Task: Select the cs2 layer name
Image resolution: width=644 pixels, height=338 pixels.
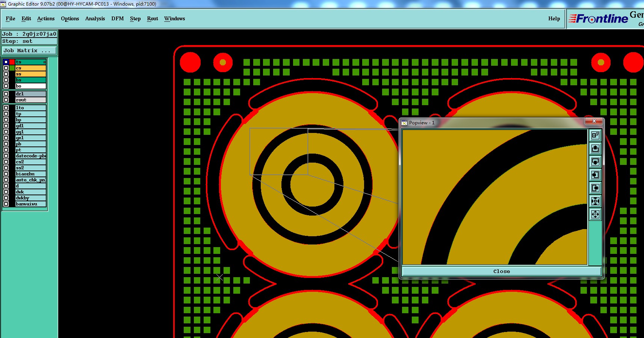Action: point(30,162)
